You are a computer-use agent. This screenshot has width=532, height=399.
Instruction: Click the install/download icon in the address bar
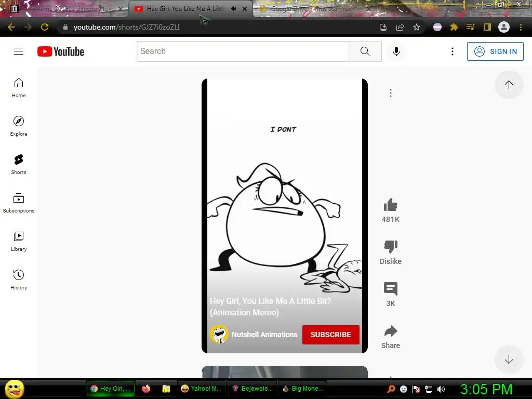pyautogui.click(x=383, y=27)
